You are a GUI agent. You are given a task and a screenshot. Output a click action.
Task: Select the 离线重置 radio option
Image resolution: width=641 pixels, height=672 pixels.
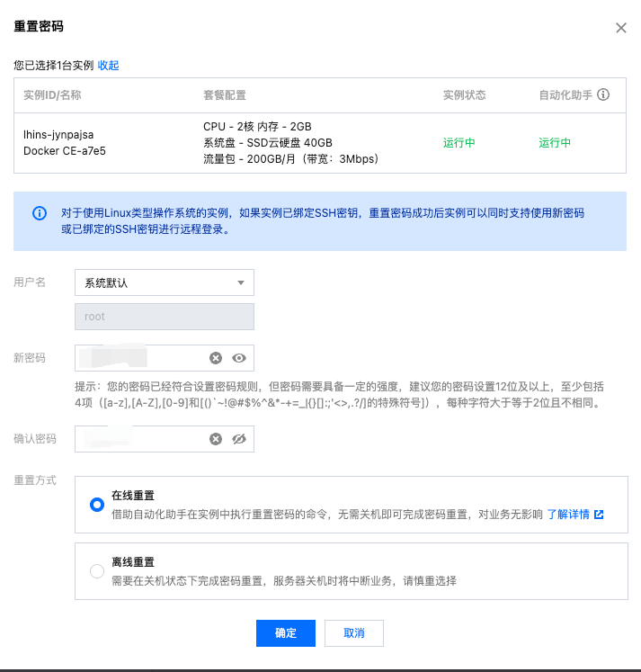coord(97,570)
